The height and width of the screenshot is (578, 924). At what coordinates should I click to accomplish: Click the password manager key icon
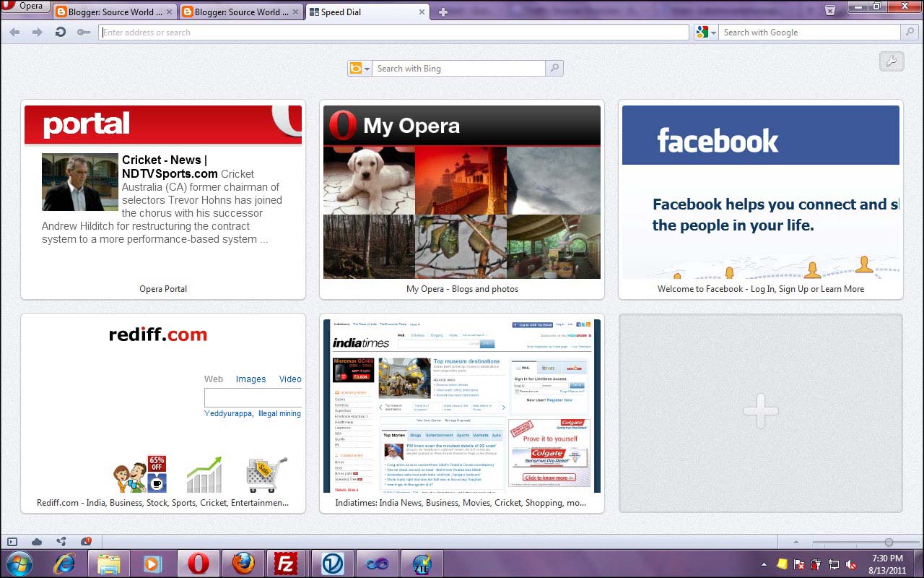[84, 33]
